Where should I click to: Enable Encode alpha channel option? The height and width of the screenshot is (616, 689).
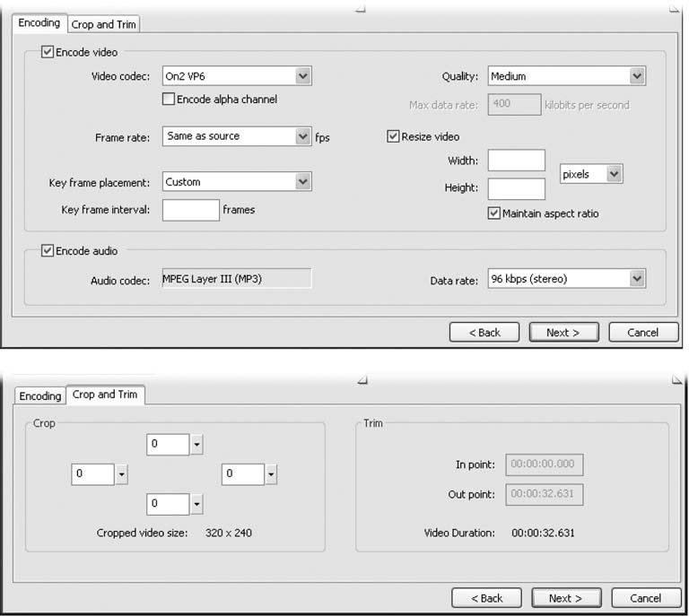(169, 100)
